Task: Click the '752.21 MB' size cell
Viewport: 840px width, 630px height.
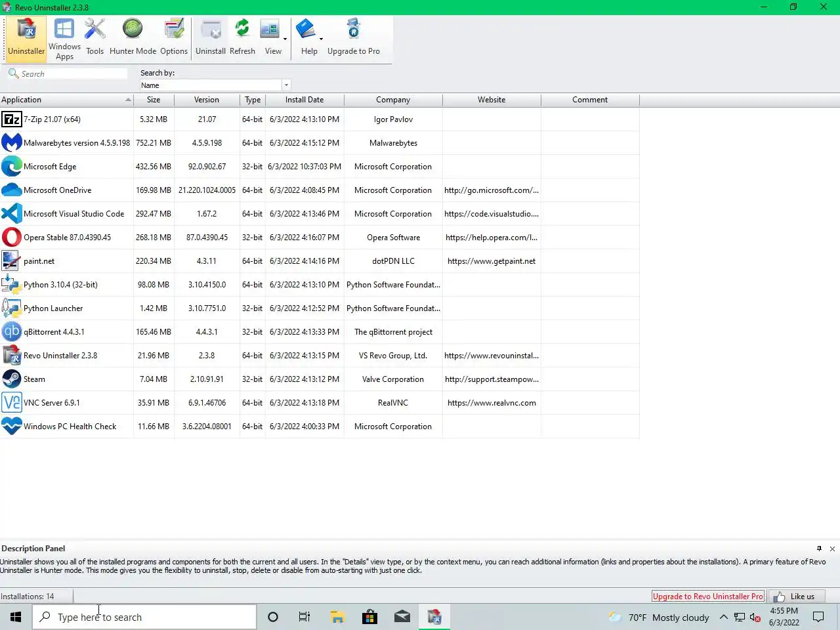Action: click(x=154, y=143)
